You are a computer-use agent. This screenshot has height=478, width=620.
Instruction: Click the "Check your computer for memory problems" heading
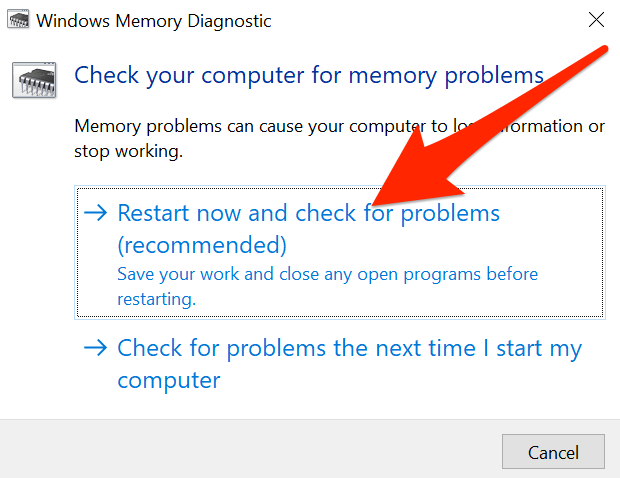[309, 75]
